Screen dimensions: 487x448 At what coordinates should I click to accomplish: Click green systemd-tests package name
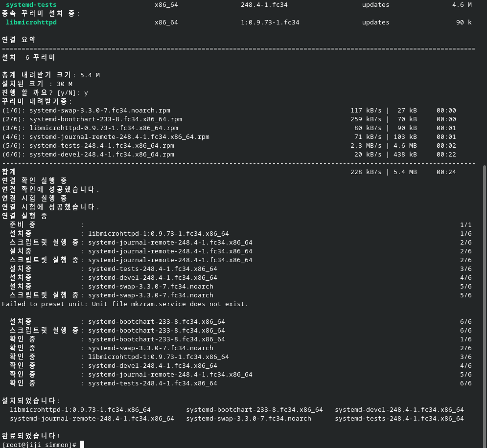tap(31, 5)
